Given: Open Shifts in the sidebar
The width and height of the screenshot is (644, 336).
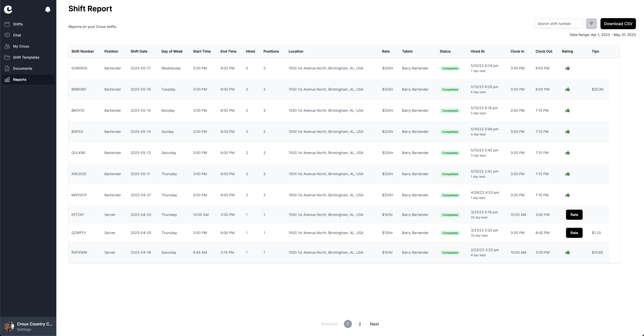Looking at the screenshot, I should click(x=18, y=24).
